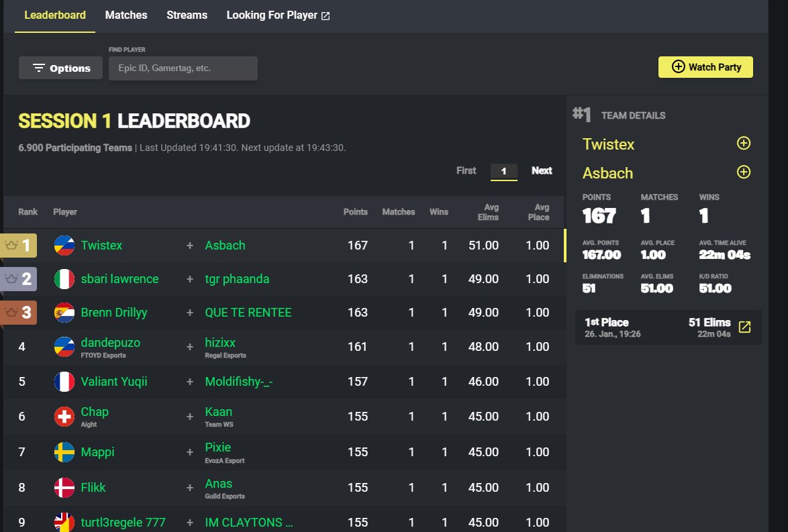Click the Sweden flag beside Mappi
Screen dimensions: 788x532
tap(64, 452)
